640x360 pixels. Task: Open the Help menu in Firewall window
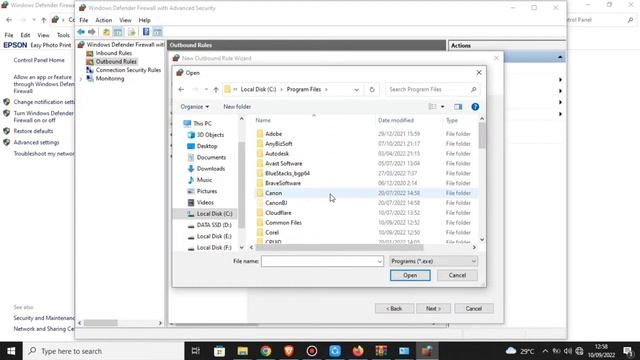(x=144, y=20)
